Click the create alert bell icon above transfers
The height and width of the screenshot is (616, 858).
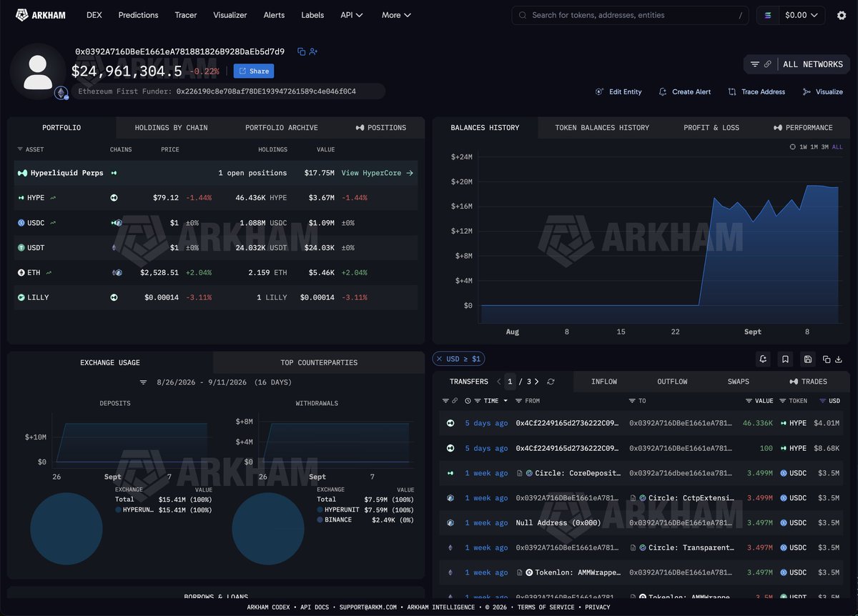pyautogui.click(x=763, y=359)
